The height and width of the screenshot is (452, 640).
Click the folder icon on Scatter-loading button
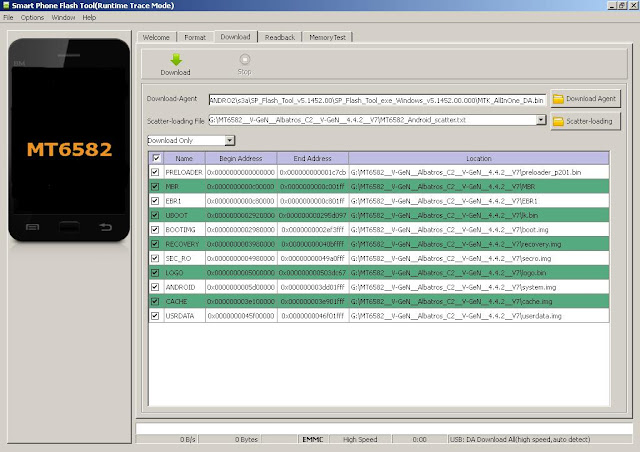pyautogui.click(x=558, y=121)
